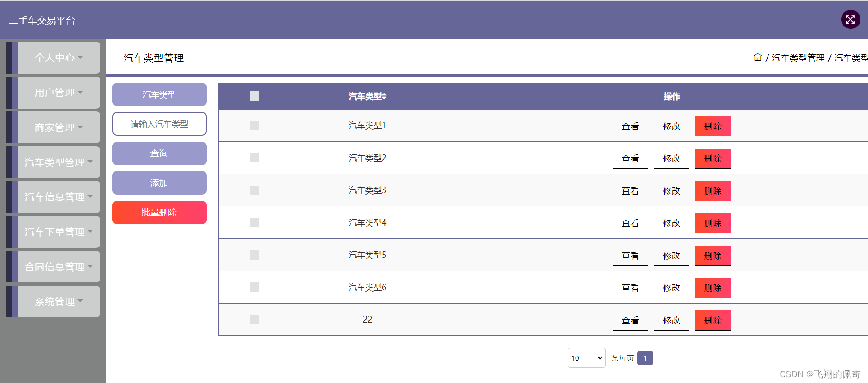Click 查看 in the row named 22

point(630,320)
